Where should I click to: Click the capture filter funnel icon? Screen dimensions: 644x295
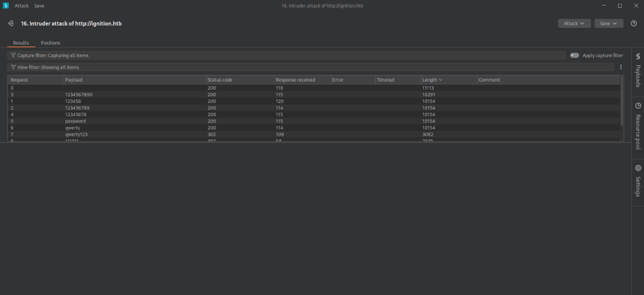tap(13, 55)
